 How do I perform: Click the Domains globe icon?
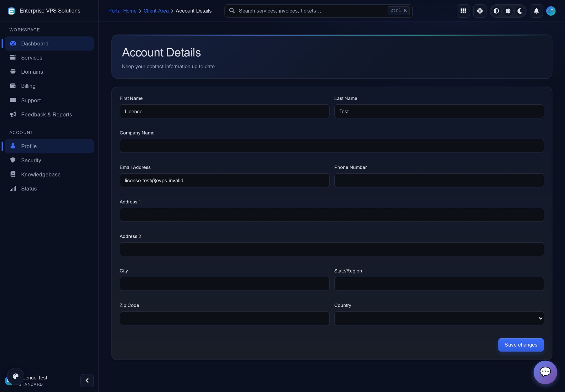[13, 72]
